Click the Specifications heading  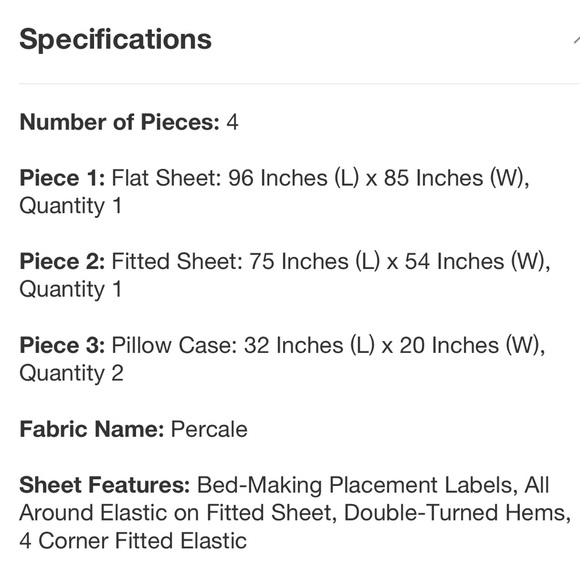(115, 39)
